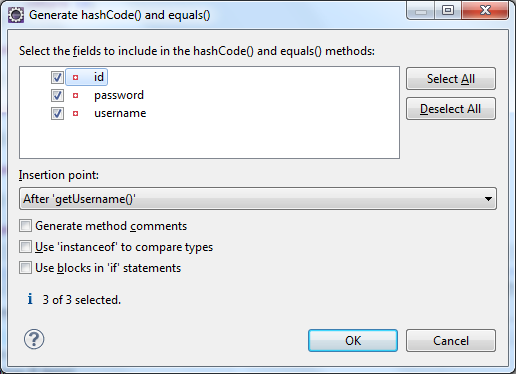Screen dimensions: 516x374
Task: Click the blue info icon near selection count
Action: tap(30, 299)
